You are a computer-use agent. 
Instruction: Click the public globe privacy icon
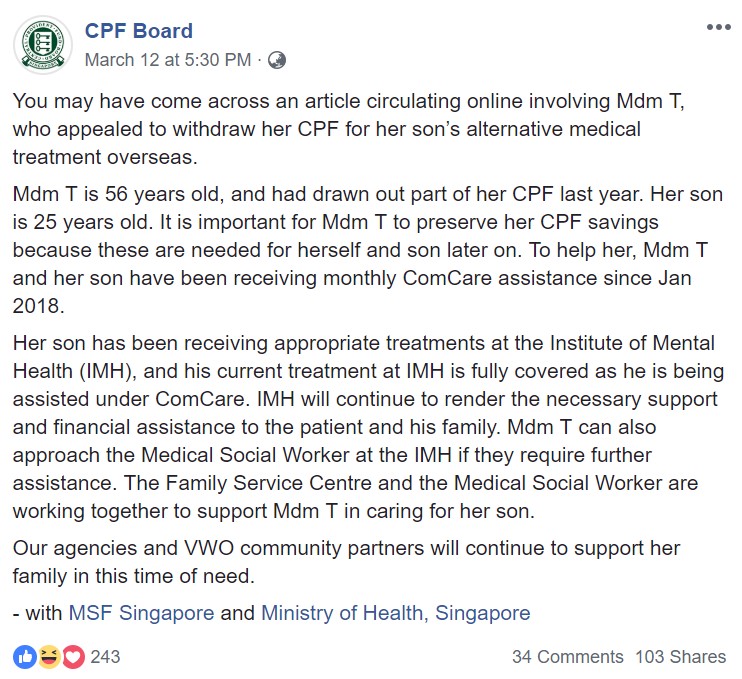[x=277, y=60]
